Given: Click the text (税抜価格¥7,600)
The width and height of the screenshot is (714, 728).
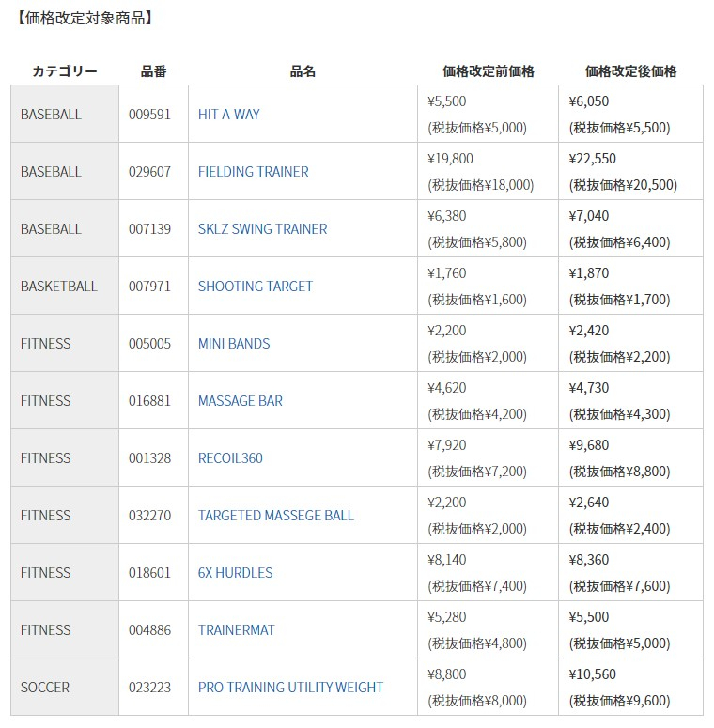Looking at the screenshot, I should click(619, 586).
